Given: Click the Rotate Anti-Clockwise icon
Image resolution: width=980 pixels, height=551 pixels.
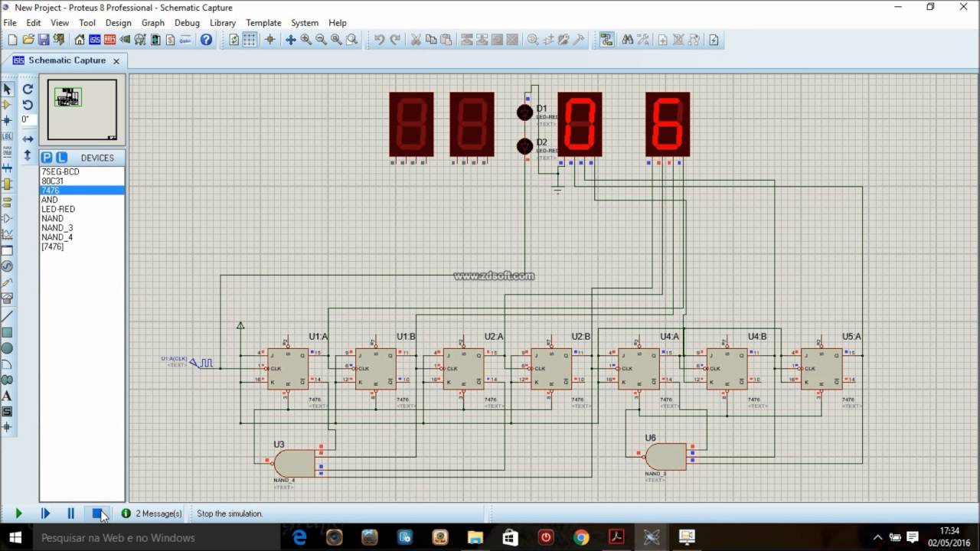Looking at the screenshot, I should pos(28,105).
